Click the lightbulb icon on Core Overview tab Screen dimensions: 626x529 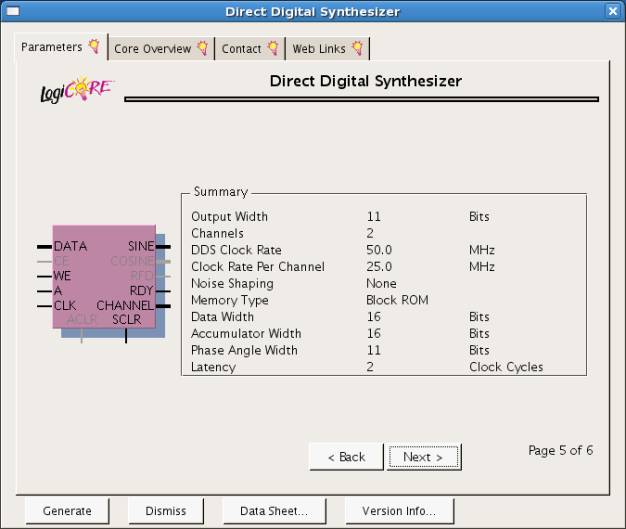click(x=203, y=48)
